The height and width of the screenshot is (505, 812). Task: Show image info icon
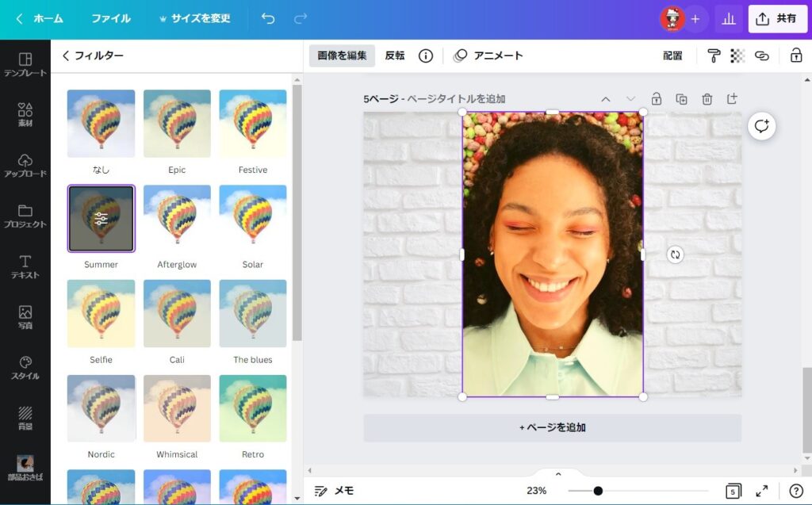pos(426,55)
